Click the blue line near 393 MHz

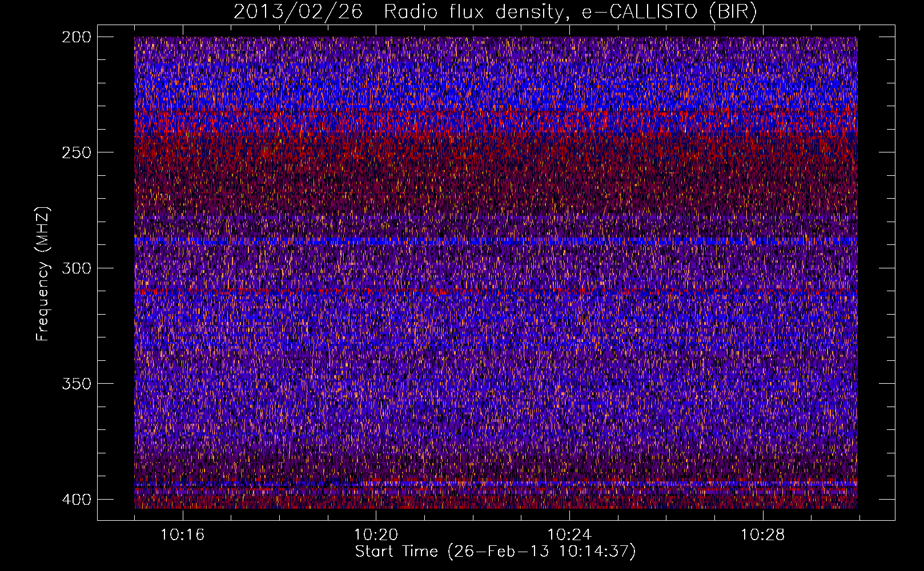click(x=496, y=484)
